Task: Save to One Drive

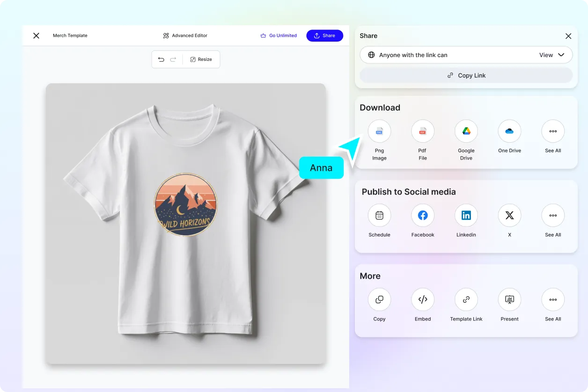Action: coord(509,131)
